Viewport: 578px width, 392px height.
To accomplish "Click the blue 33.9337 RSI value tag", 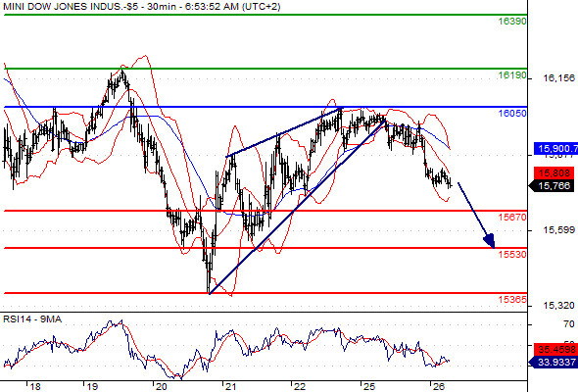I will (554, 363).
